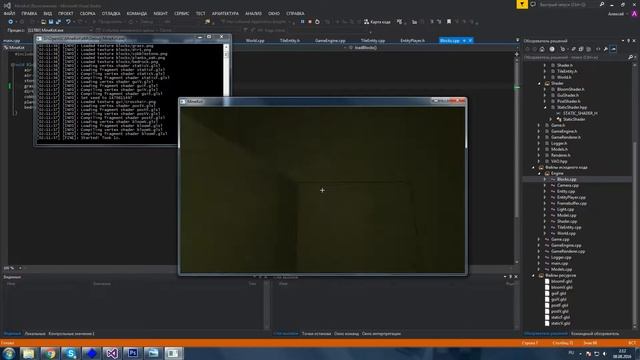Click the Save All toolbar icon
Viewport: 640px width, 360px height.
[x=58, y=22]
